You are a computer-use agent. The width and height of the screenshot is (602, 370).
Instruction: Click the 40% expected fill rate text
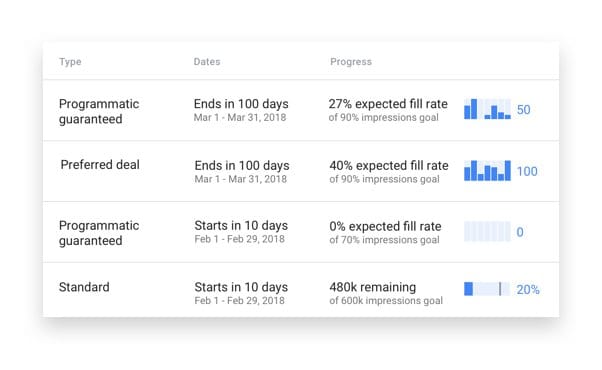point(389,165)
